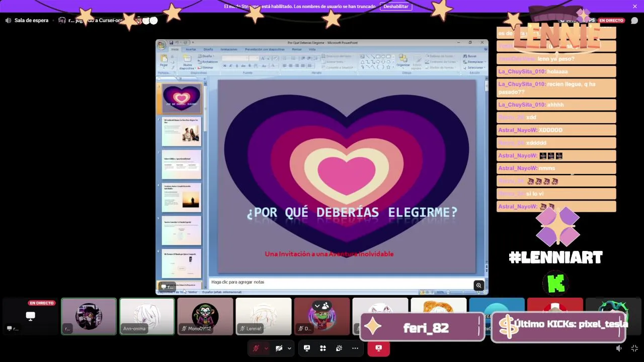This screenshot has width=644, height=362.
Task: Select slide 5 thumbnail
Action: tap(182, 231)
